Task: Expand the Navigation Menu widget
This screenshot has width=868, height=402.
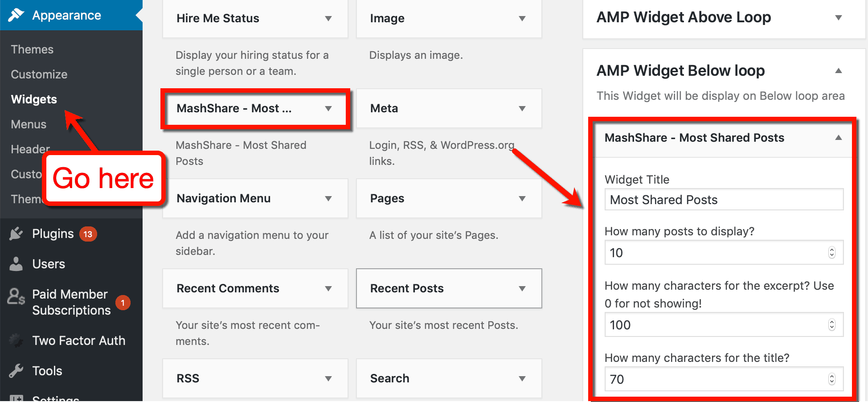Action: 328,198
